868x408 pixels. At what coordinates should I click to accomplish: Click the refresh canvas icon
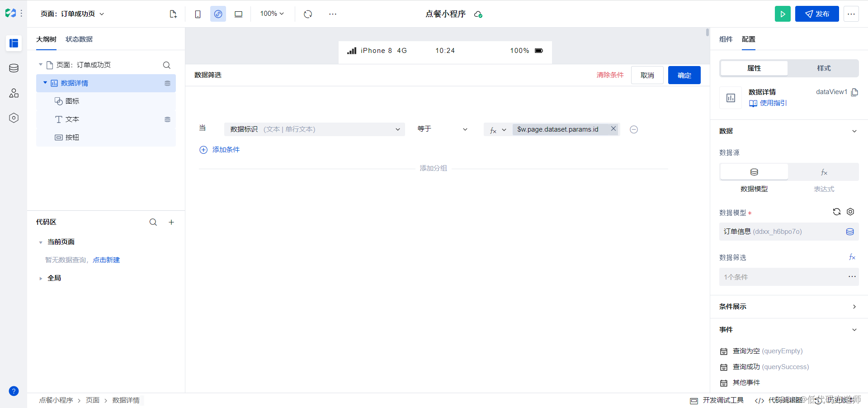tap(308, 14)
